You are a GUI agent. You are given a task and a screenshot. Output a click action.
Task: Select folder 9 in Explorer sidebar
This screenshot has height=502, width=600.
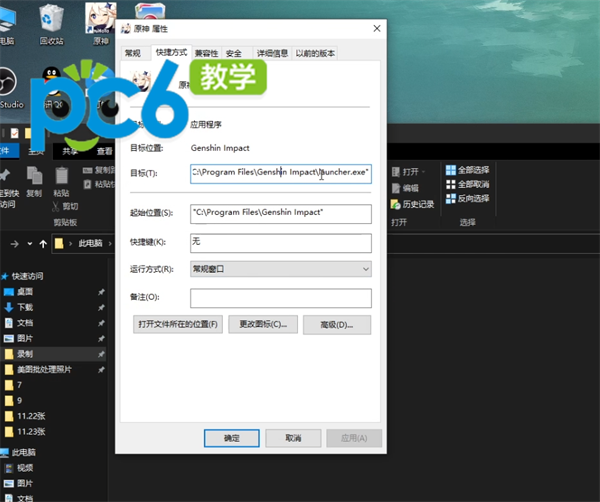tap(19, 401)
